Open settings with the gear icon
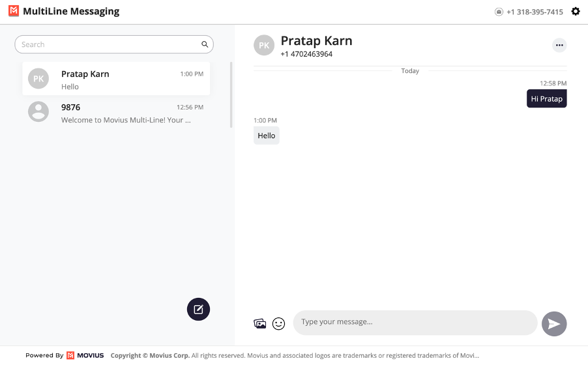Image resolution: width=588 pixels, height=365 pixels. pyautogui.click(x=575, y=12)
